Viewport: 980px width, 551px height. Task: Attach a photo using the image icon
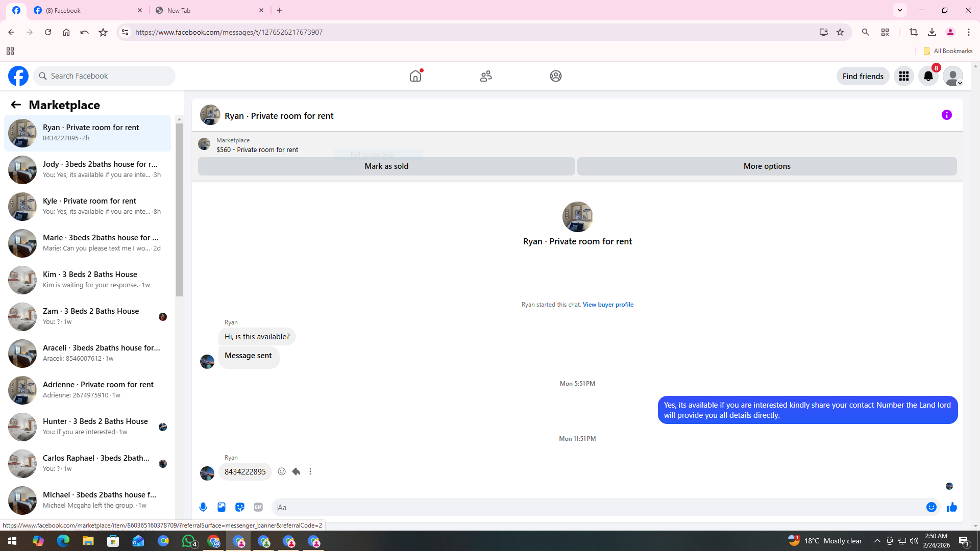click(222, 507)
